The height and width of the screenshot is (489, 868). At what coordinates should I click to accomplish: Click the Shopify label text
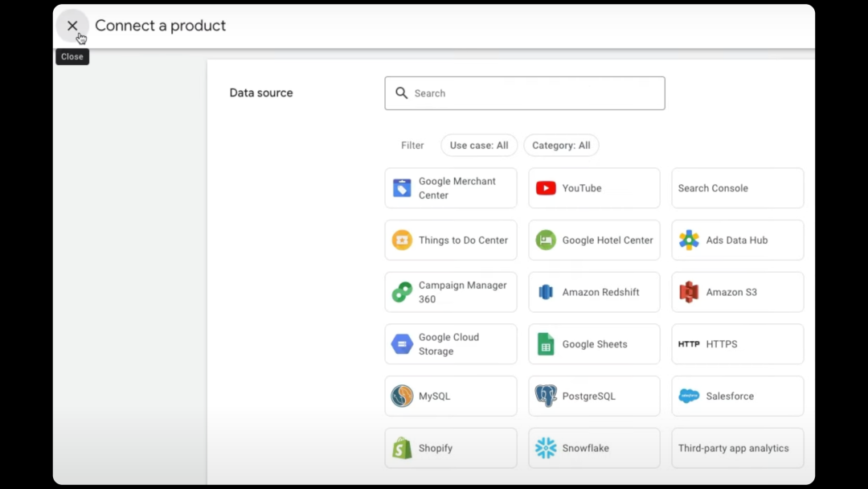[435, 448]
